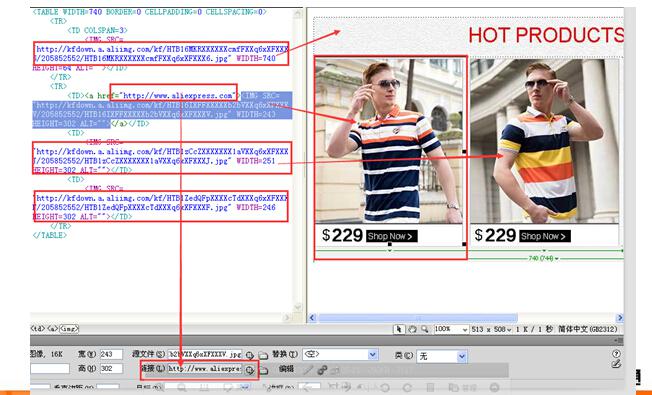The width and height of the screenshot is (652, 395).
Task: Click the height field showing 302
Action: point(111,368)
